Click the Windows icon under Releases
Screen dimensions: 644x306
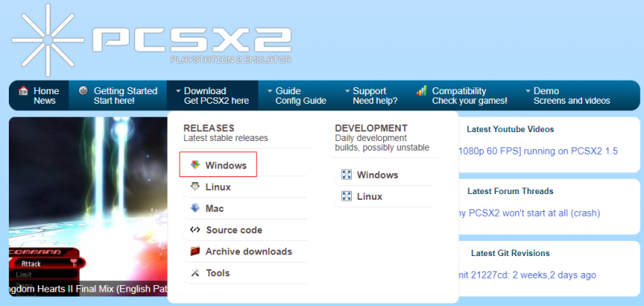(195, 165)
